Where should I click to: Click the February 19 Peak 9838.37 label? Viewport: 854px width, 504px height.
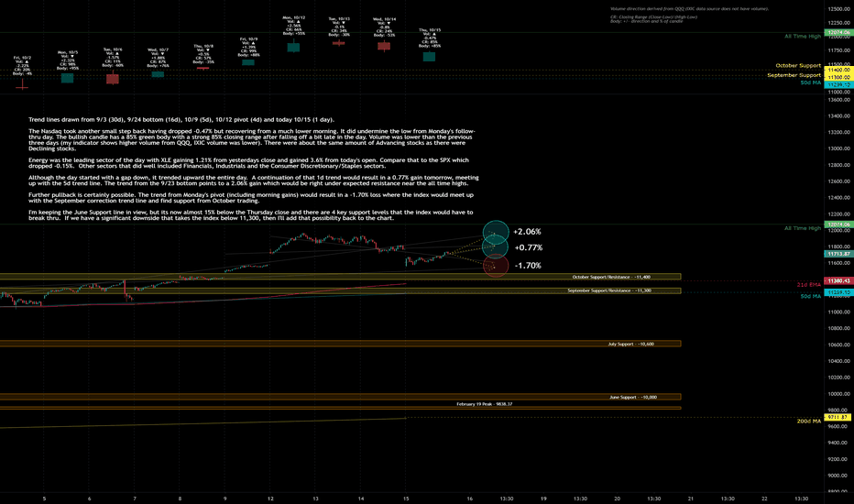coord(484,404)
